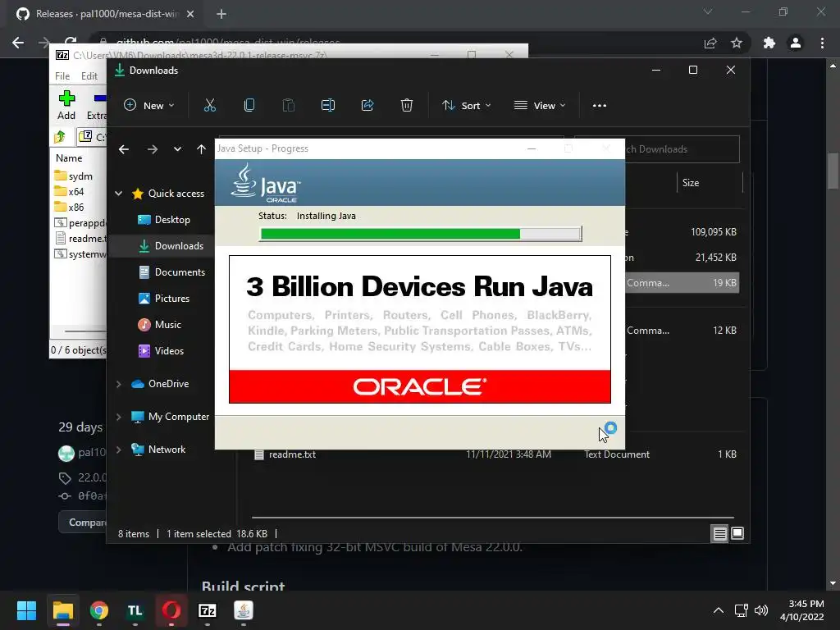Select the GitHub Releases browser tab
This screenshot has width=840, height=630.
click(106, 14)
